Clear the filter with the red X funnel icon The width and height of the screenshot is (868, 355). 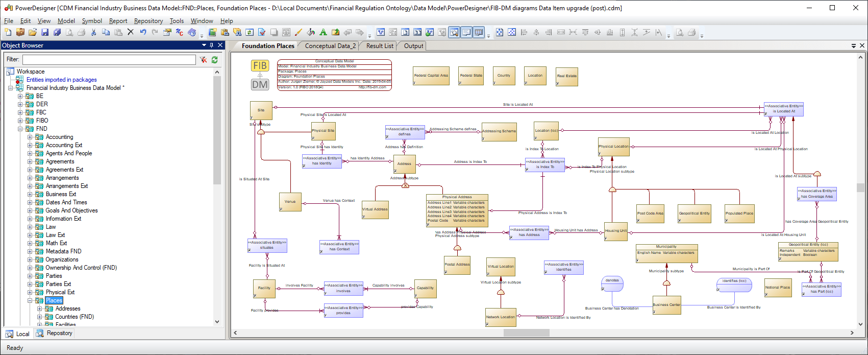pos(203,60)
